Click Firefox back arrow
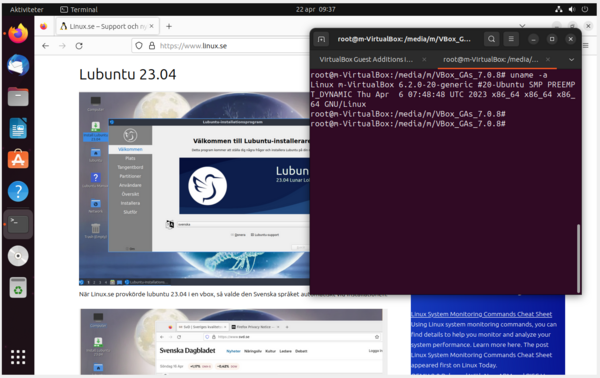Screen dimensions: 600x378 click(46, 46)
